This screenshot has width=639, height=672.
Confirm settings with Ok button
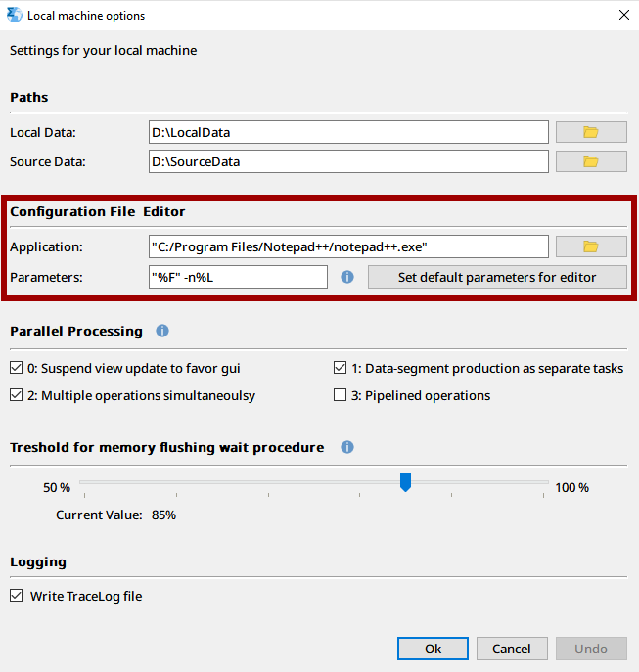pos(433,649)
